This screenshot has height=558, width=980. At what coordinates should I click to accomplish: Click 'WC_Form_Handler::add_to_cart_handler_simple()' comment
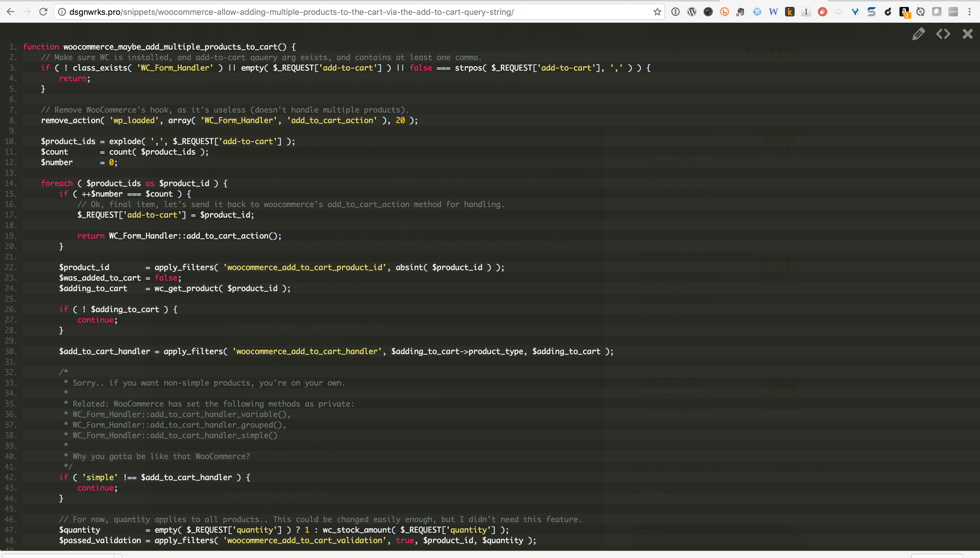coord(175,435)
